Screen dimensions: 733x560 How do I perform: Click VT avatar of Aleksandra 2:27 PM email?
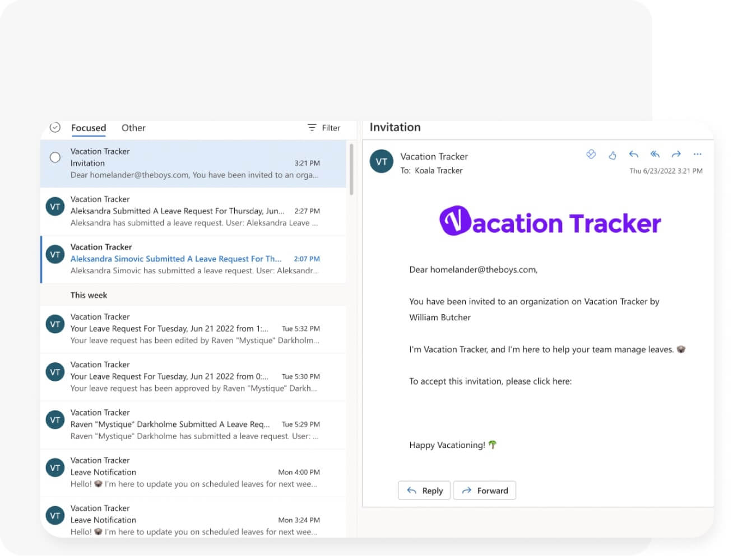coord(55,207)
